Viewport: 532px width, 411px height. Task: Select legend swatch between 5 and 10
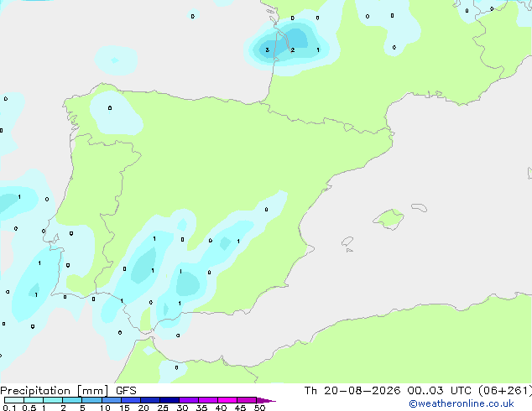(x=92, y=400)
